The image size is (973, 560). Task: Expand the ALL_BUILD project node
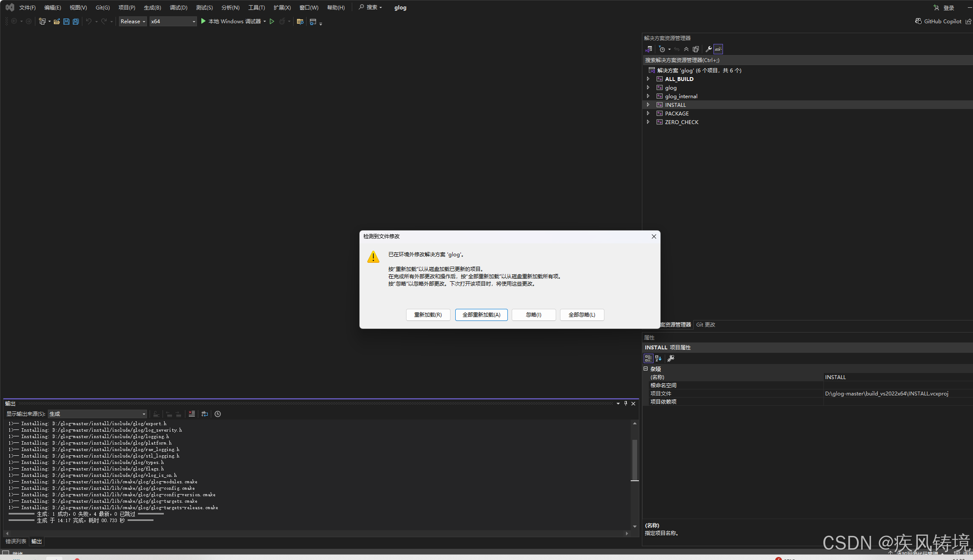tap(648, 79)
